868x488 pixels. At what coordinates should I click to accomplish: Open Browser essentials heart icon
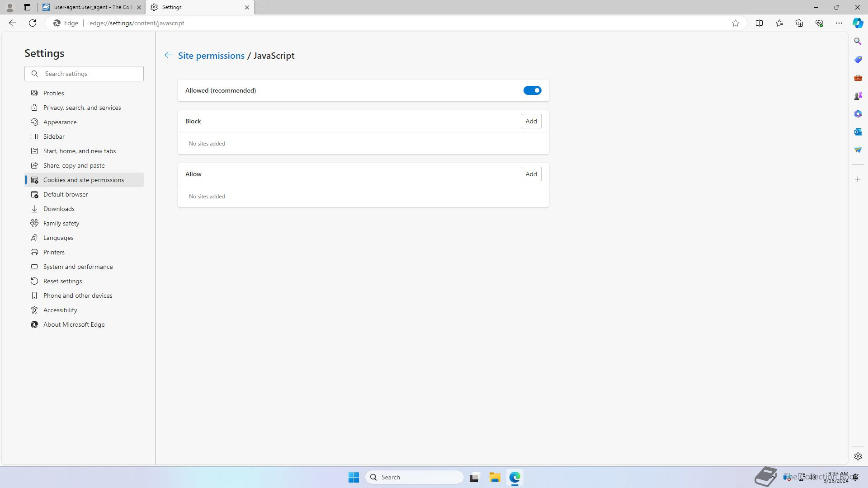819,23
